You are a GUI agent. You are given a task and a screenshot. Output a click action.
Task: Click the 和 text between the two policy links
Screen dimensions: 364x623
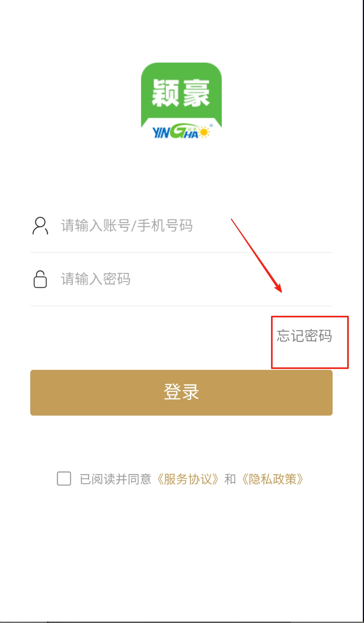[230, 479]
